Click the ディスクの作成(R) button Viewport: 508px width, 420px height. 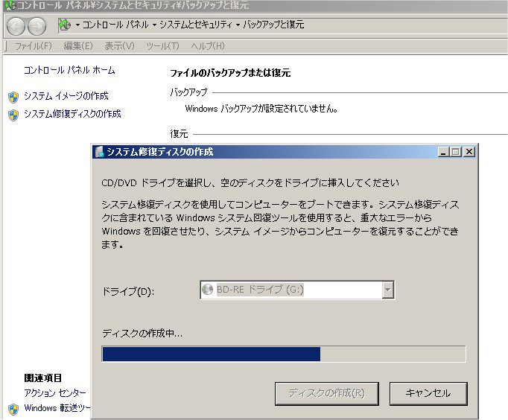click(326, 393)
